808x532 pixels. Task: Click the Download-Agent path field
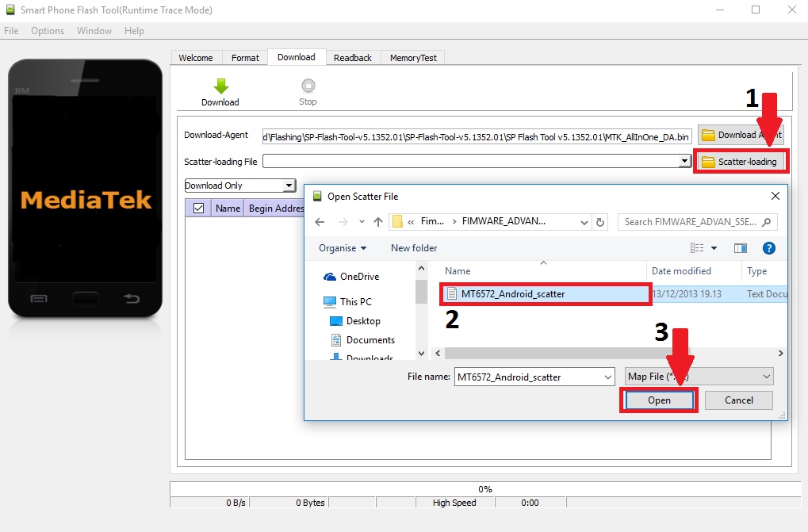coord(477,137)
